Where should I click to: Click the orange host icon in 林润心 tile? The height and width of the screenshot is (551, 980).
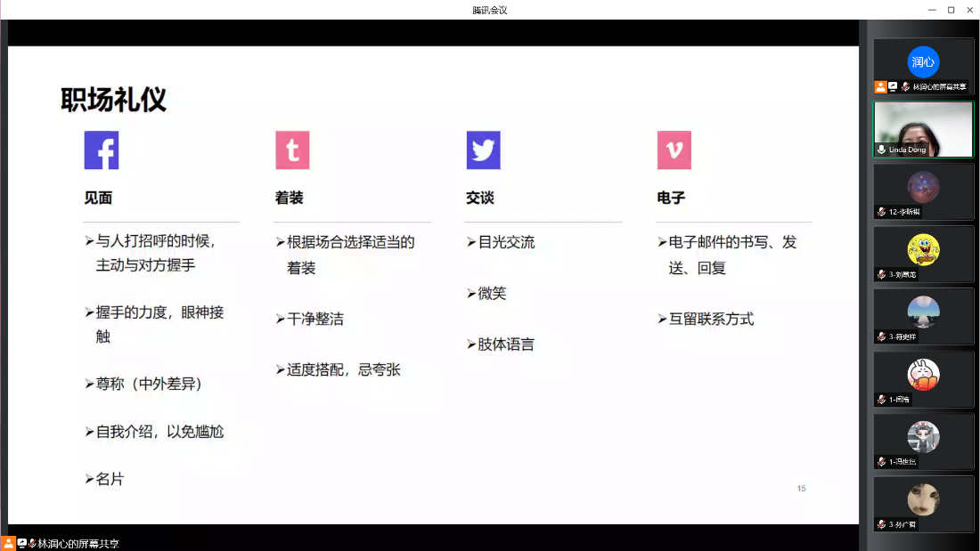pos(880,87)
